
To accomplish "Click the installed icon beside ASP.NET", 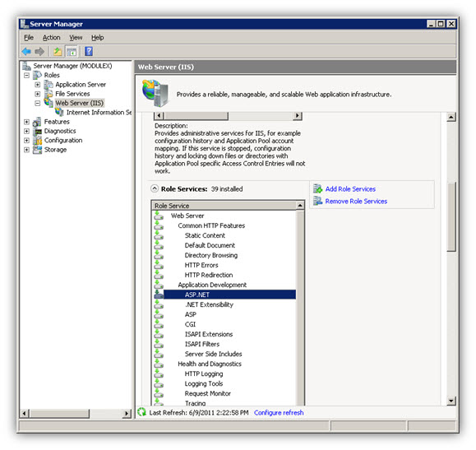I will (x=158, y=295).
